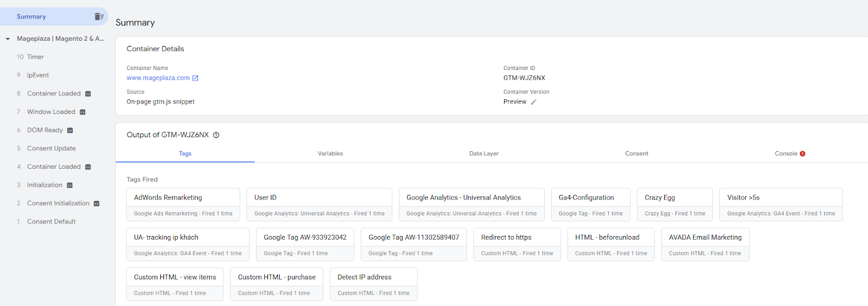
Task: Click the badge icon beside Window Loaded
Action: coord(82,112)
